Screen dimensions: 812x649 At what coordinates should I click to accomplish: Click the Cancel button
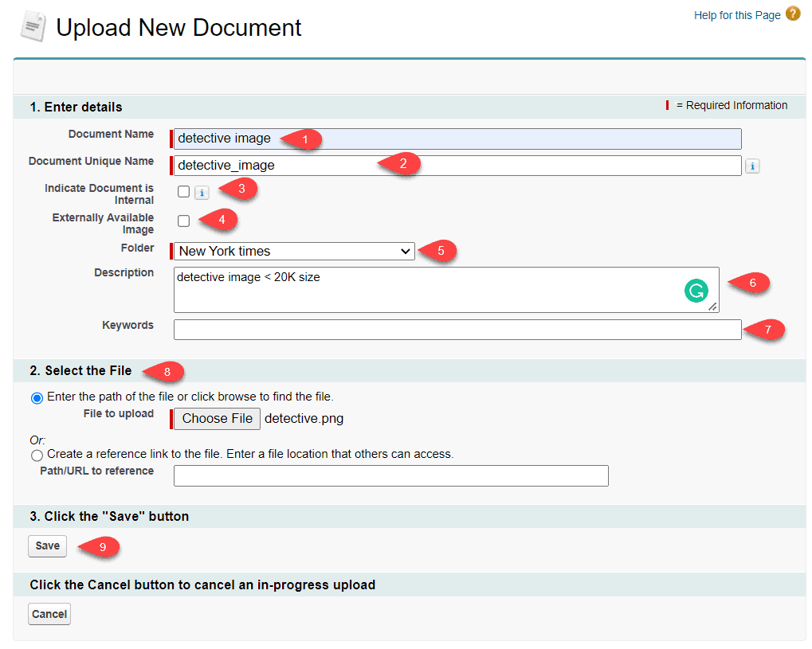click(49, 613)
